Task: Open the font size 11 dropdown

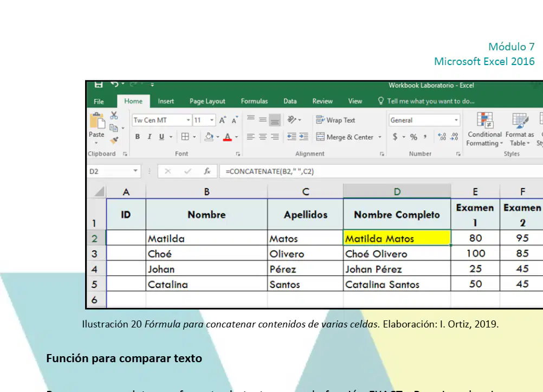Action: pyautogui.click(x=211, y=120)
